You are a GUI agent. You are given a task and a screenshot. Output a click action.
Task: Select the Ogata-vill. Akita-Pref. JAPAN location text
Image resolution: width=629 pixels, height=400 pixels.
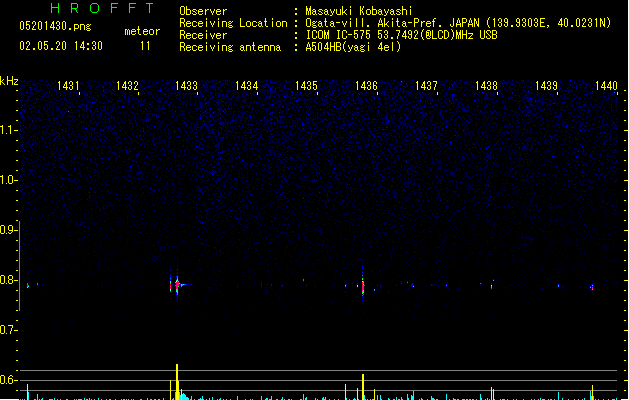point(458,23)
